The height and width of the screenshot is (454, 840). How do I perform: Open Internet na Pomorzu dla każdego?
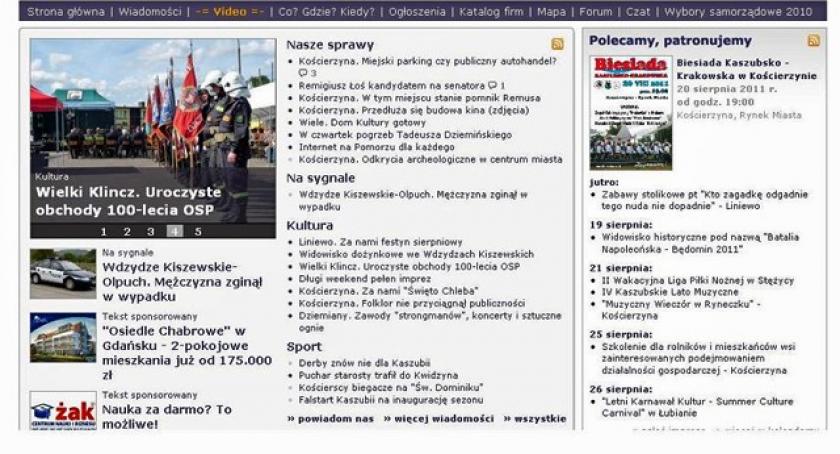click(x=377, y=147)
